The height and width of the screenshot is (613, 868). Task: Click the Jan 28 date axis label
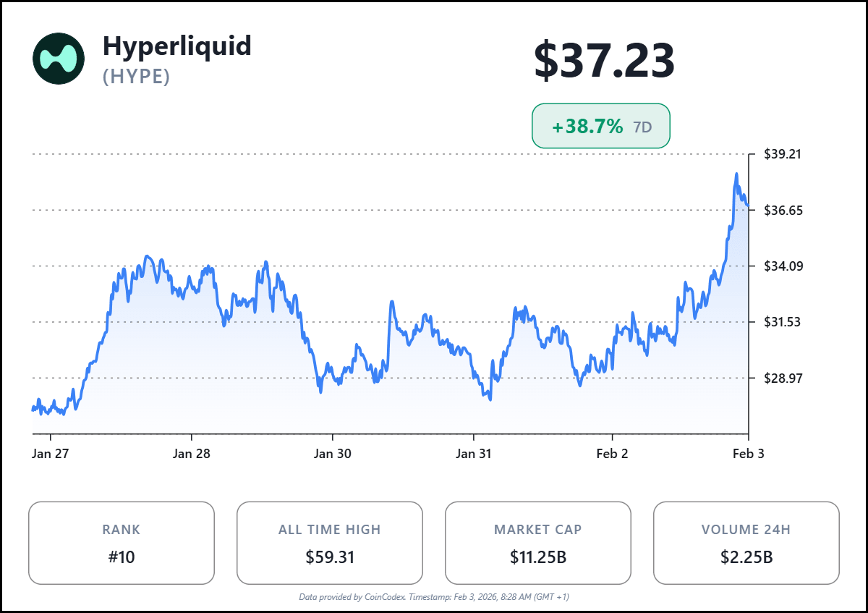[192, 454]
